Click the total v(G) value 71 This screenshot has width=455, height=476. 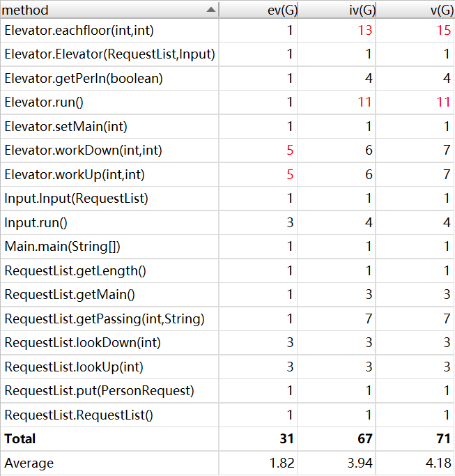point(443,439)
